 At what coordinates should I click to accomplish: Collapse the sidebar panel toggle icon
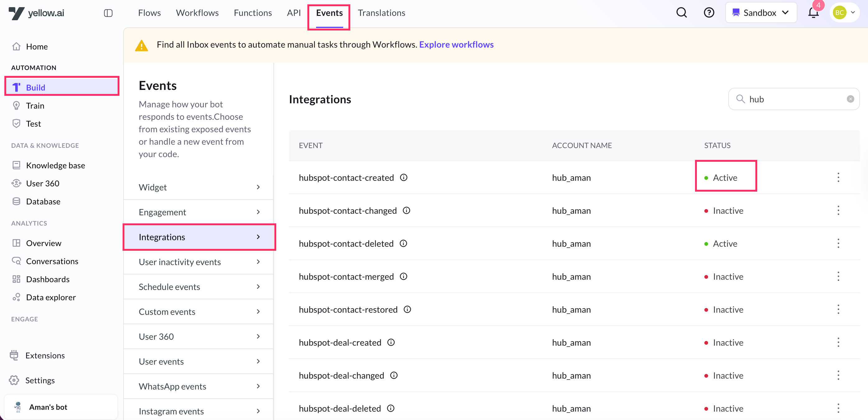pyautogui.click(x=108, y=13)
